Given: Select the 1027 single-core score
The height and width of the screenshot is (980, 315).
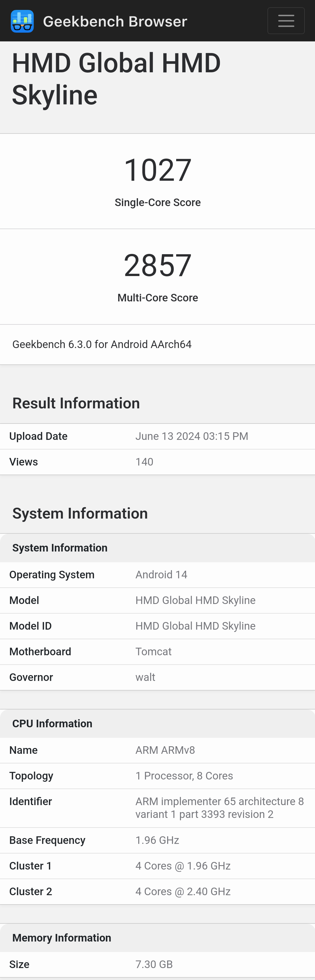Looking at the screenshot, I should pos(157,170).
